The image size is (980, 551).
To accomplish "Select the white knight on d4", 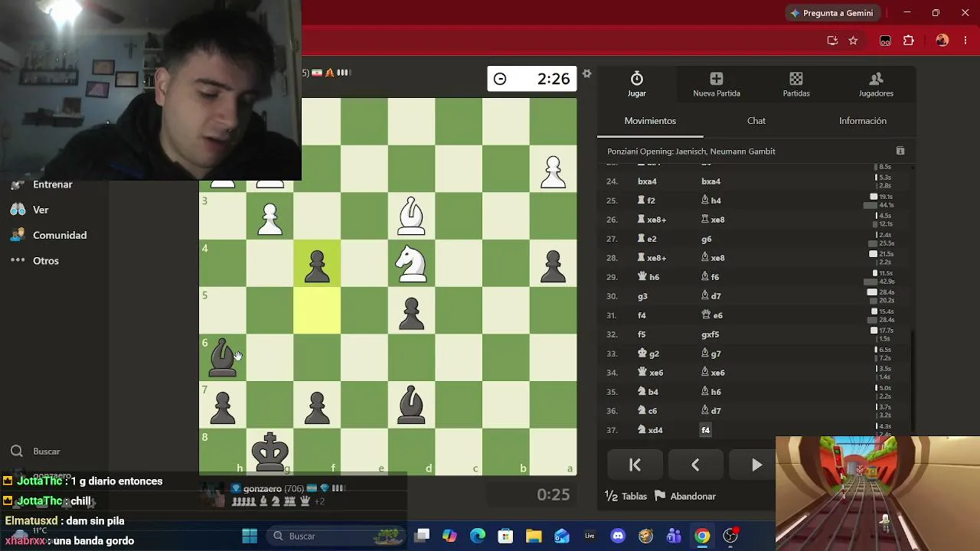I will (x=411, y=263).
